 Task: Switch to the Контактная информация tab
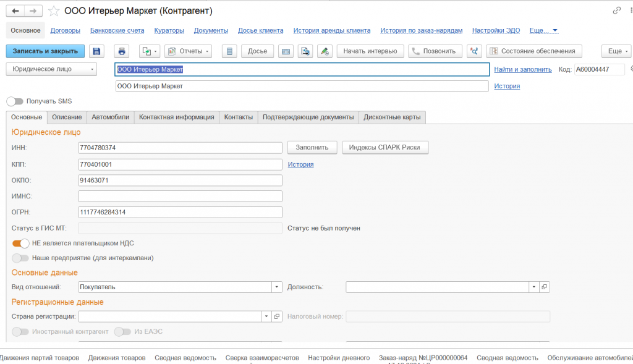tap(176, 117)
